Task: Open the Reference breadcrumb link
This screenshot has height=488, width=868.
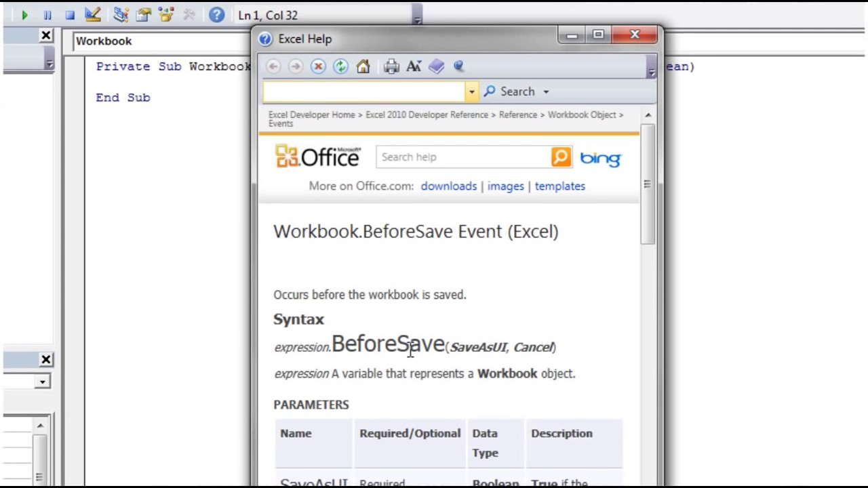Action: (518, 115)
